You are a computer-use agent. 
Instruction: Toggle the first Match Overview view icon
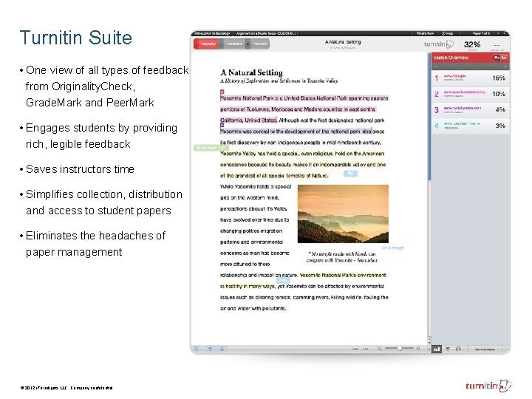click(x=497, y=58)
